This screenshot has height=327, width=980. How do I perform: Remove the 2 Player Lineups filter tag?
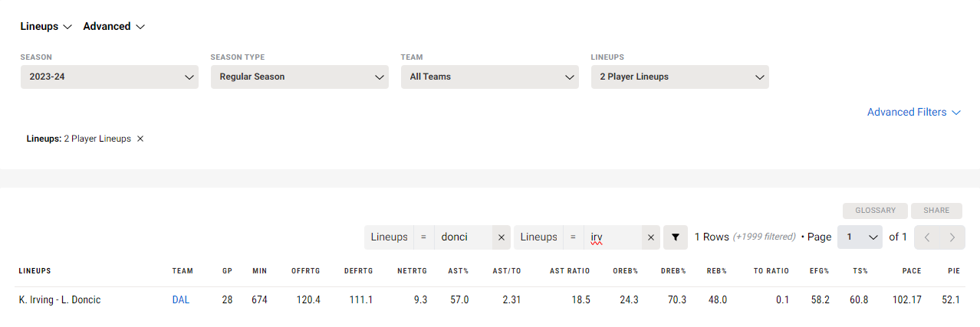(140, 139)
